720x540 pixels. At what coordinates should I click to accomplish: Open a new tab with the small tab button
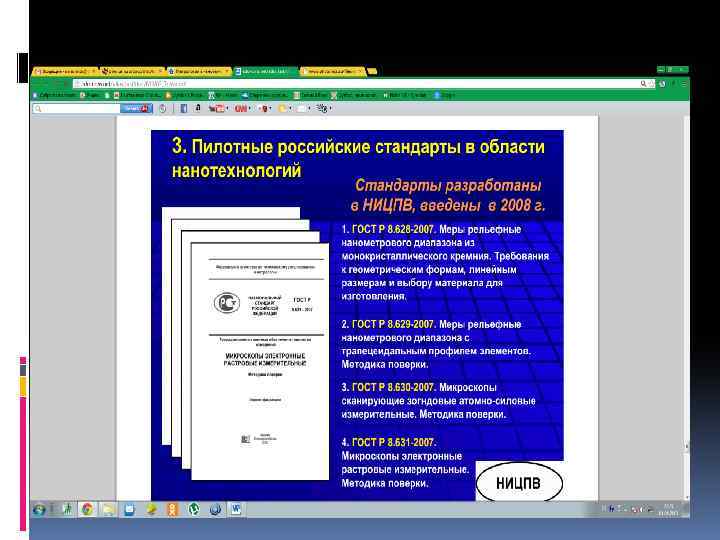pyautogui.click(x=372, y=71)
